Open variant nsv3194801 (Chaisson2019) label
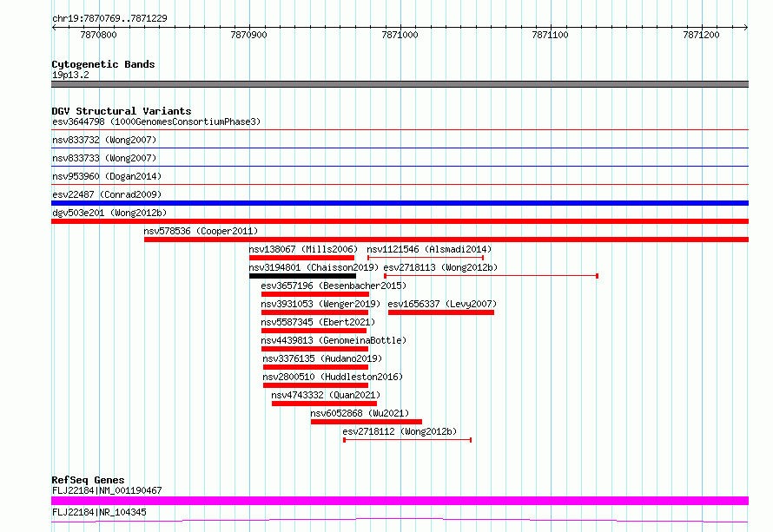This screenshot has height=532, width=773. (x=314, y=267)
